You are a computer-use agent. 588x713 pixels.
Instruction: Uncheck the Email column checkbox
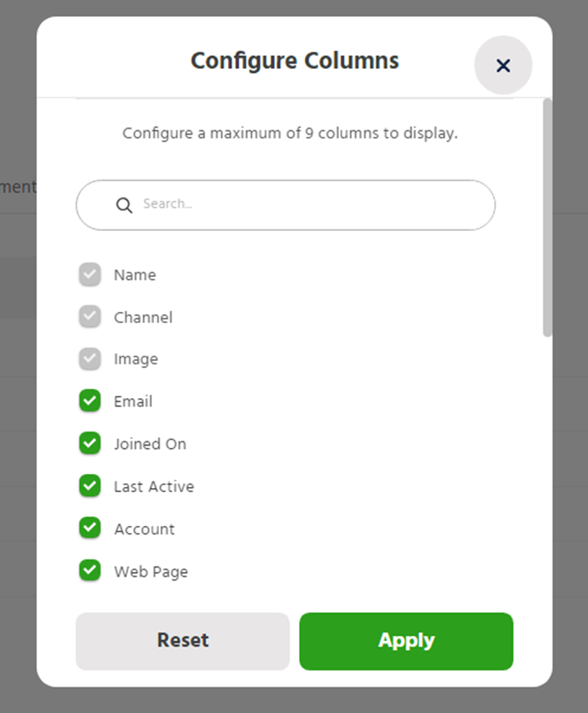click(90, 401)
